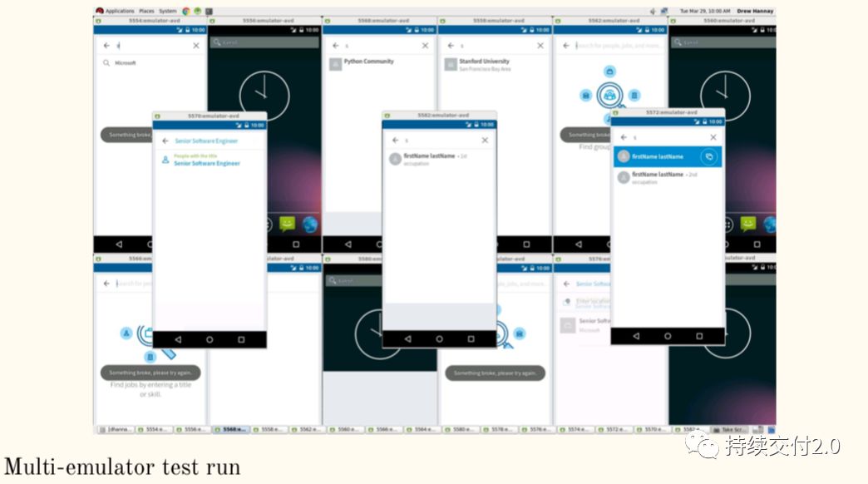Select the 2nd-degree firstName lastName row in emulator 5572
This screenshot has height=484, width=868.
pos(668,177)
